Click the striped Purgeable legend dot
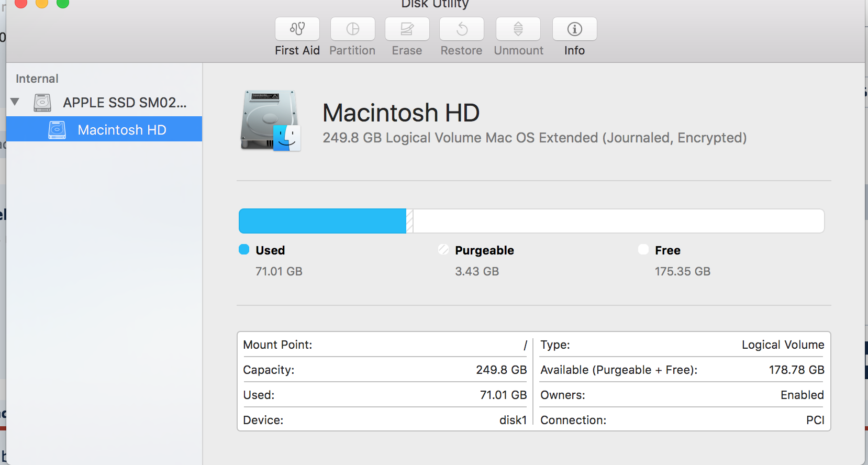The image size is (868, 465). pos(443,249)
